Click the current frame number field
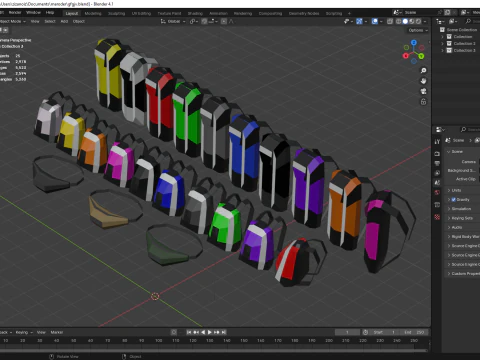 click(x=347, y=332)
